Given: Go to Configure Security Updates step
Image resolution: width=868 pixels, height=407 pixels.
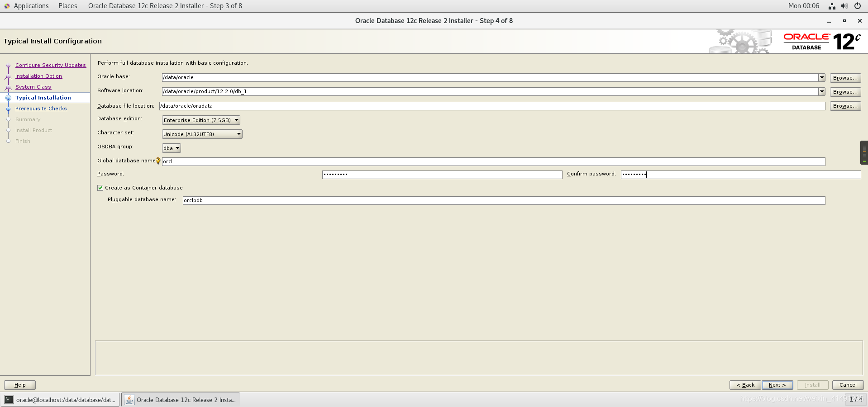Looking at the screenshot, I should click(x=50, y=65).
